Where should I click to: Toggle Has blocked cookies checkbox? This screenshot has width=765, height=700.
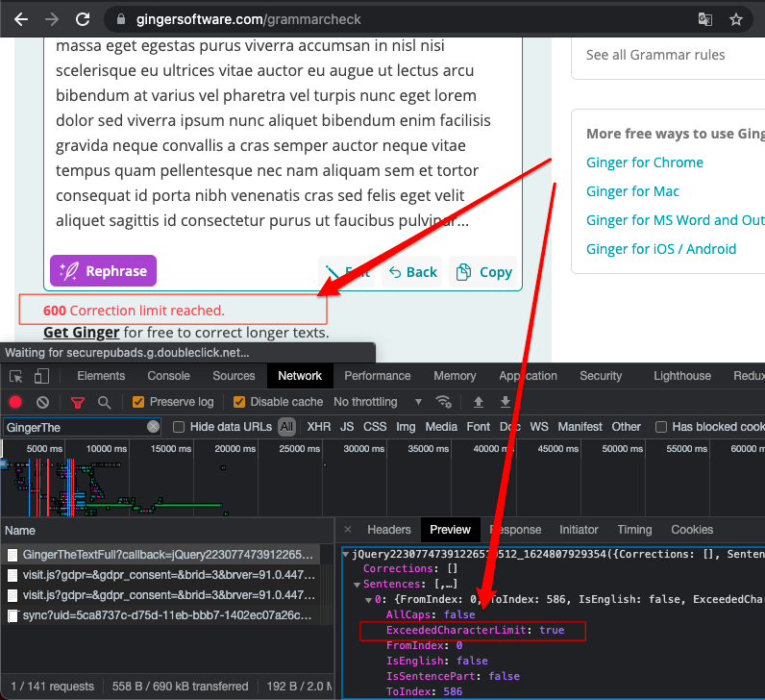pos(661,427)
